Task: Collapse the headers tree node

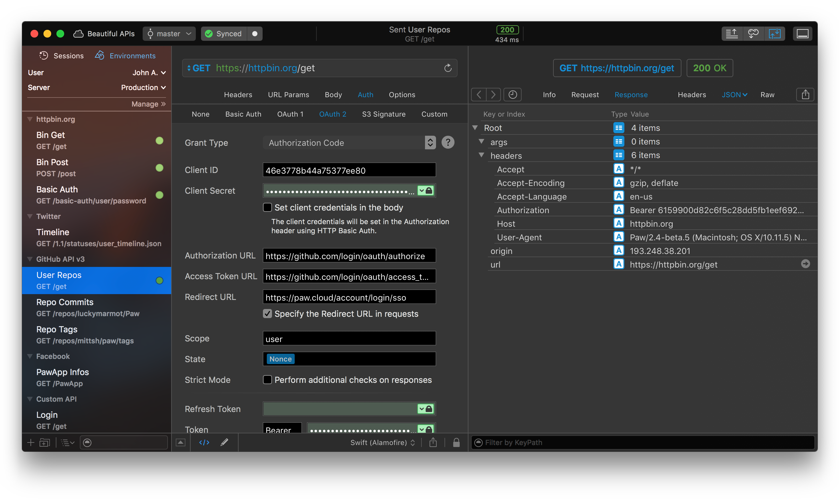Action: coord(481,155)
